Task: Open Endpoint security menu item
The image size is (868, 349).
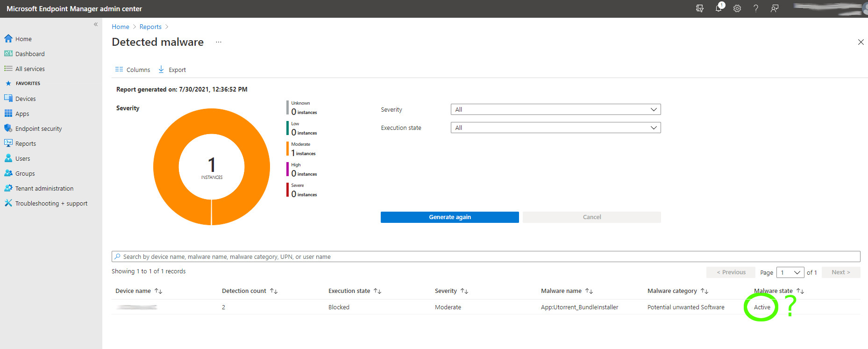Action: click(38, 128)
